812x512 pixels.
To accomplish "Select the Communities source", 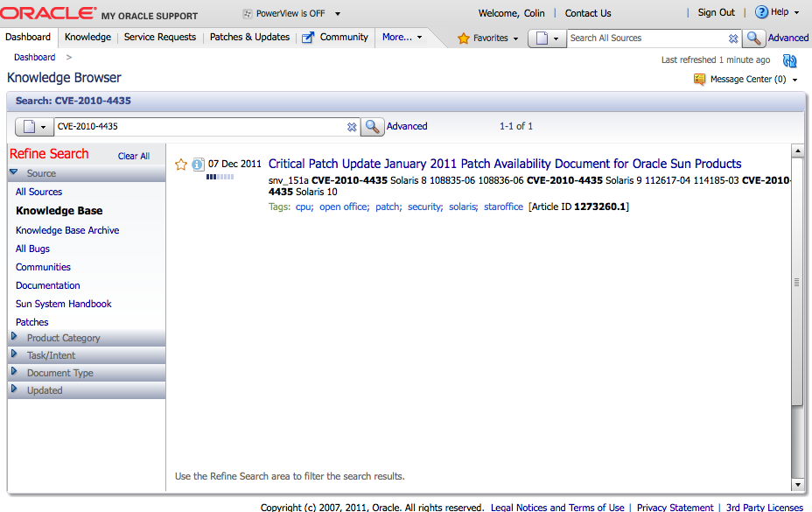I will (x=43, y=268).
